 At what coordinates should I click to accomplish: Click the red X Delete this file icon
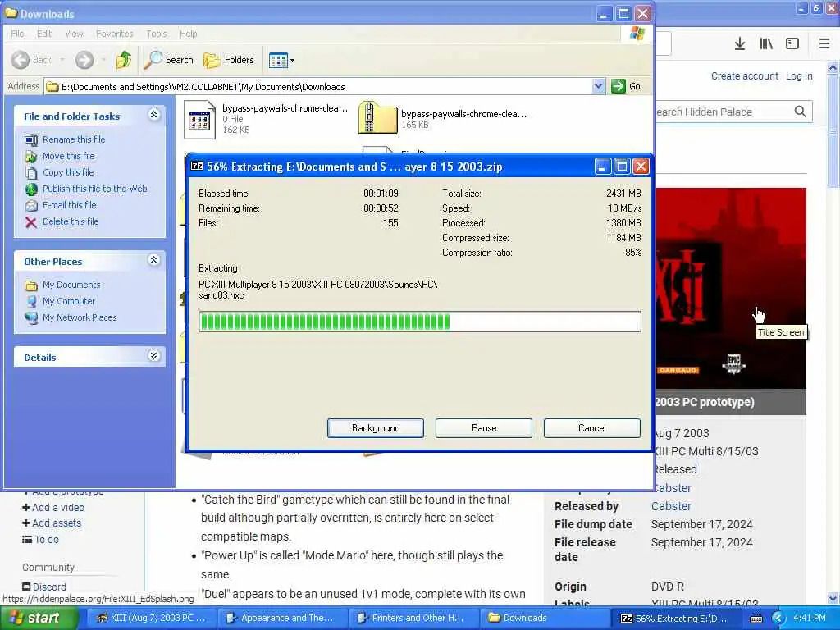coord(31,222)
